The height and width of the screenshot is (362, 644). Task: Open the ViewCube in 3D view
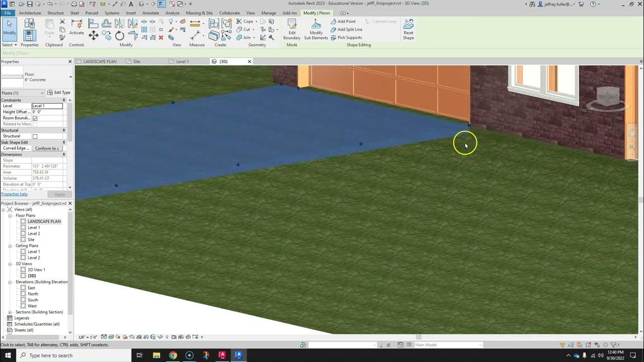click(607, 97)
